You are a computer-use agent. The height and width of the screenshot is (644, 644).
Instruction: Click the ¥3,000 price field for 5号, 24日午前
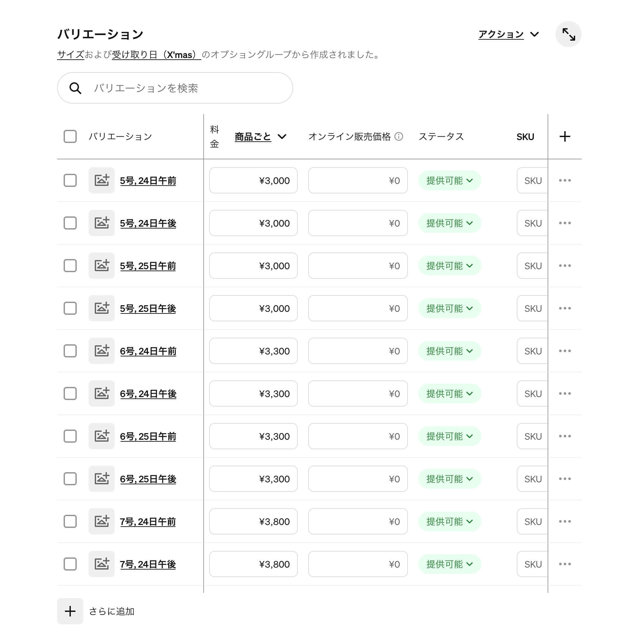tap(253, 180)
